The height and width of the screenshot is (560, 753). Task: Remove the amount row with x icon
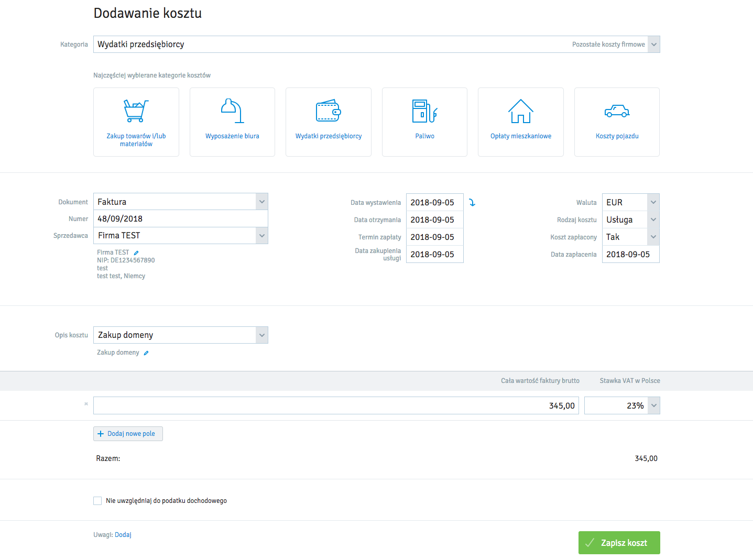pos(86,404)
